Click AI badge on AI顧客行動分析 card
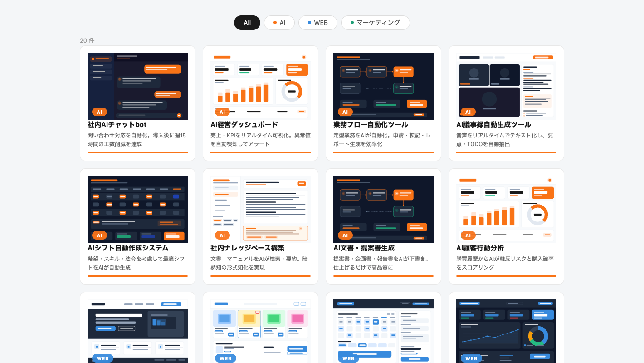644x363 pixels. point(468,235)
